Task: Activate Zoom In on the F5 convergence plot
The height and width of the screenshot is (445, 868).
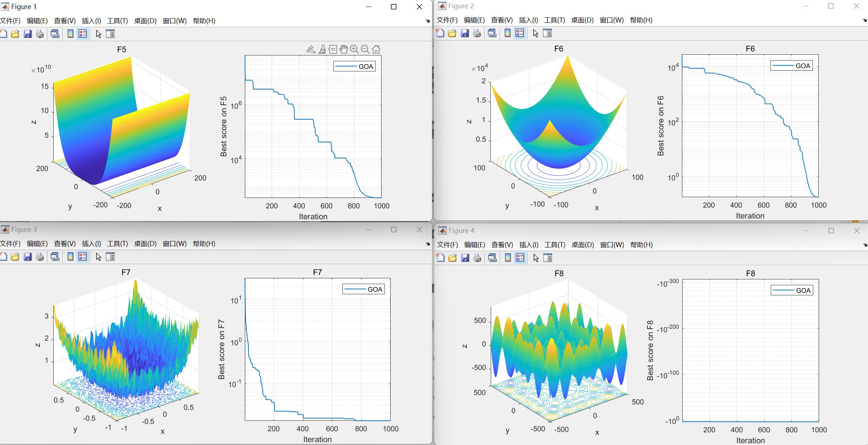Action: pyautogui.click(x=354, y=49)
